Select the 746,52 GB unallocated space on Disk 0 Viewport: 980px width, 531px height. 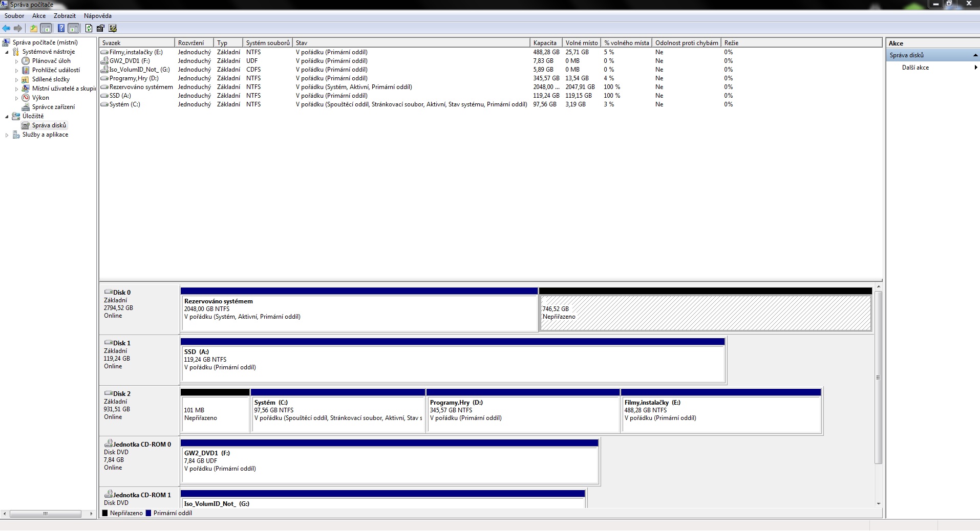point(706,313)
